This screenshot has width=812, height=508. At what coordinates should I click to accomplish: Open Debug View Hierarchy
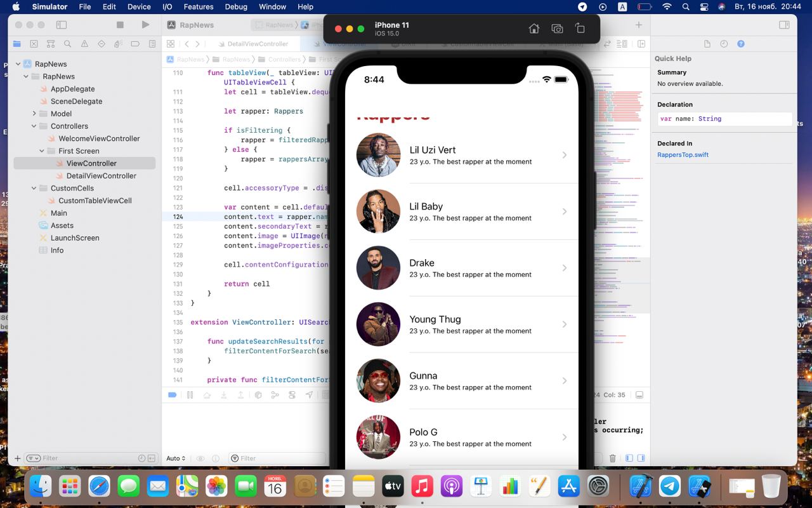pos(258,395)
